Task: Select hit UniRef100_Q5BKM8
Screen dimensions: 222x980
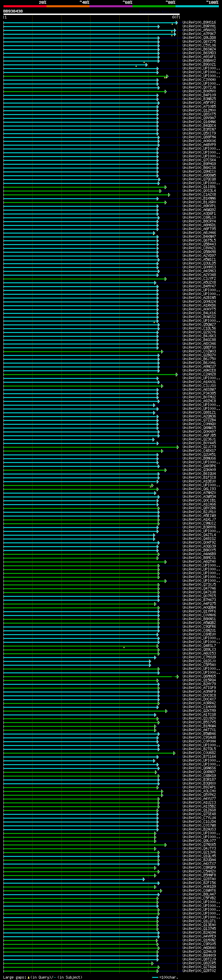Action: click(x=199, y=252)
